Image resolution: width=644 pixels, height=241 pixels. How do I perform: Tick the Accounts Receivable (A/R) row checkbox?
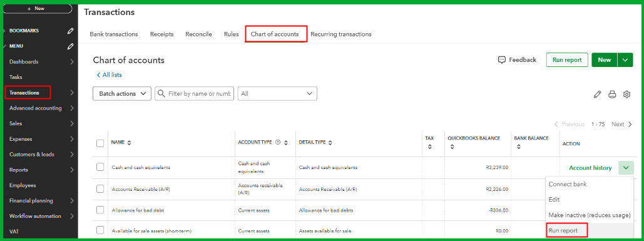point(100,189)
